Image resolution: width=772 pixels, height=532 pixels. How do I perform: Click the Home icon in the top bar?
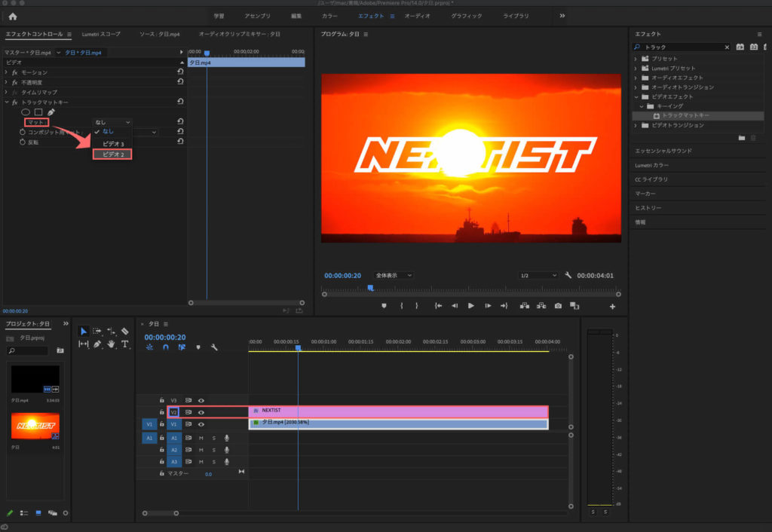pyautogui.click(x=13, y=17)
